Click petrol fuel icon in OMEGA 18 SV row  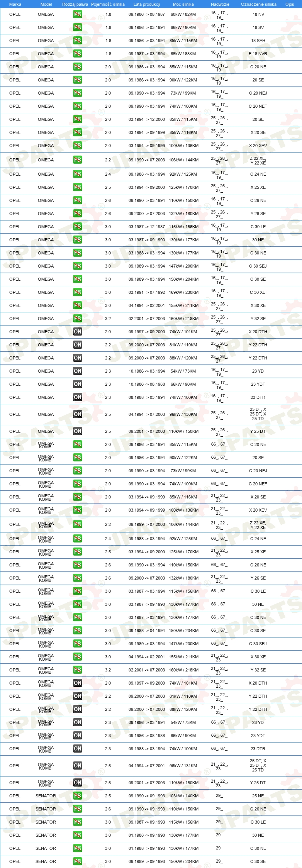(x=77, y=27)
